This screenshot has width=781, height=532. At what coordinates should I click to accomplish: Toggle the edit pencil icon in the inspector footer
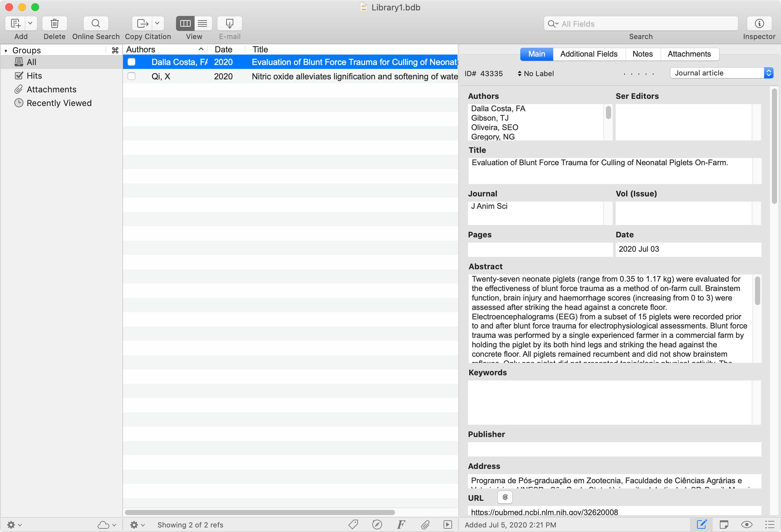702,525
